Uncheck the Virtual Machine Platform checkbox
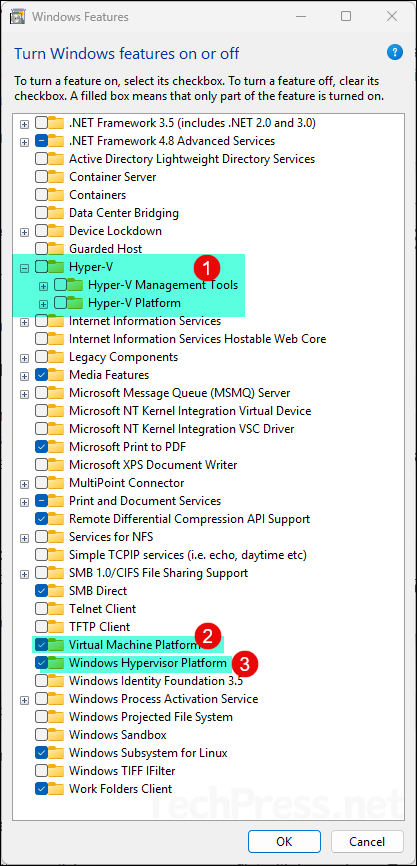The height and width of the screenshot is (866, 417). tap(41, 645)
